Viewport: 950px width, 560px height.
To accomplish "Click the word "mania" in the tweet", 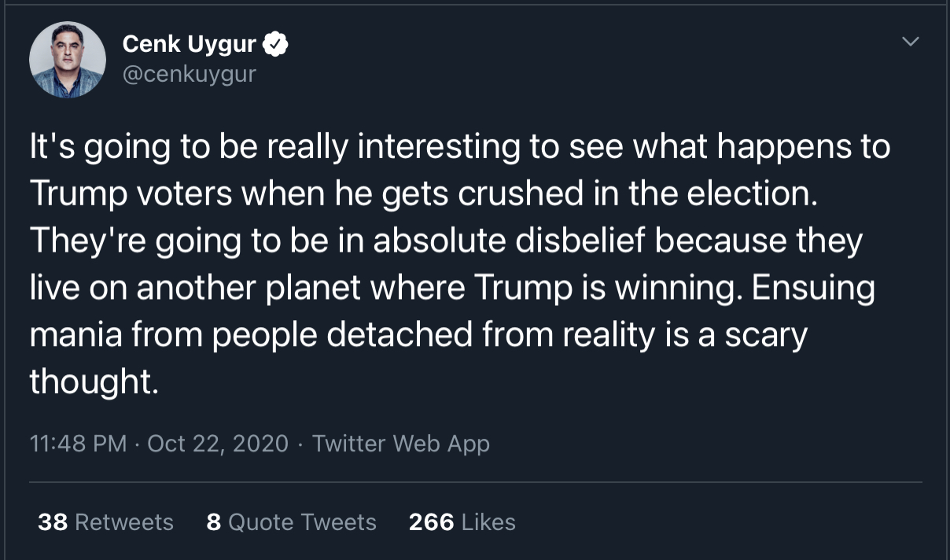I will (74, 336).
